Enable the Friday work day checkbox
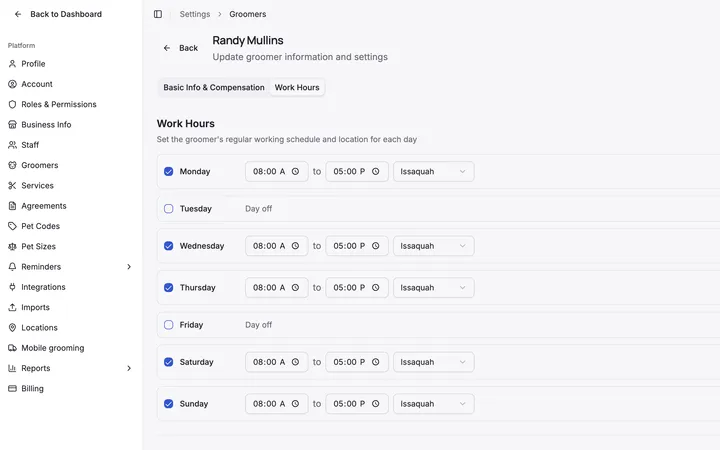This screenshot has height=450, width=720. (169, 325)
